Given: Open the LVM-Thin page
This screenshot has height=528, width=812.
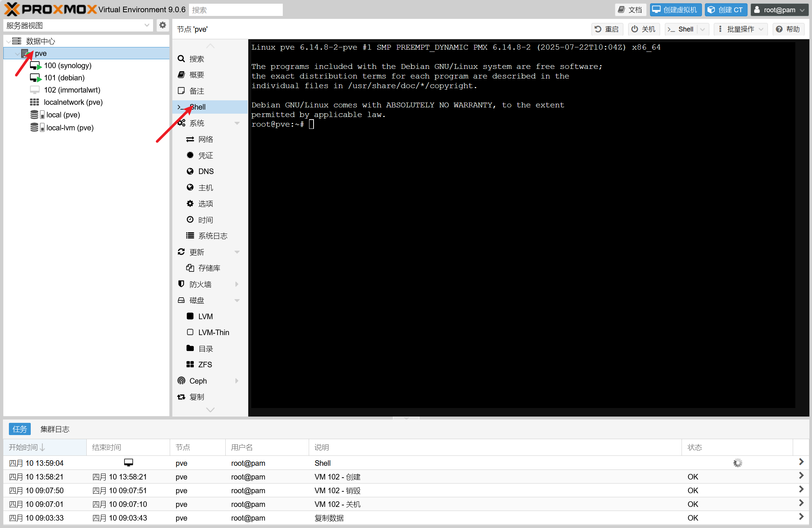Looking at the screenshot, I should (x=210, y=332).
